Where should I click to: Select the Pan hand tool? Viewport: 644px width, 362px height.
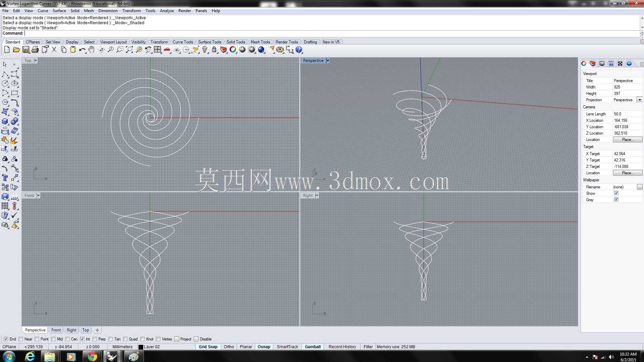click(91, 50)
